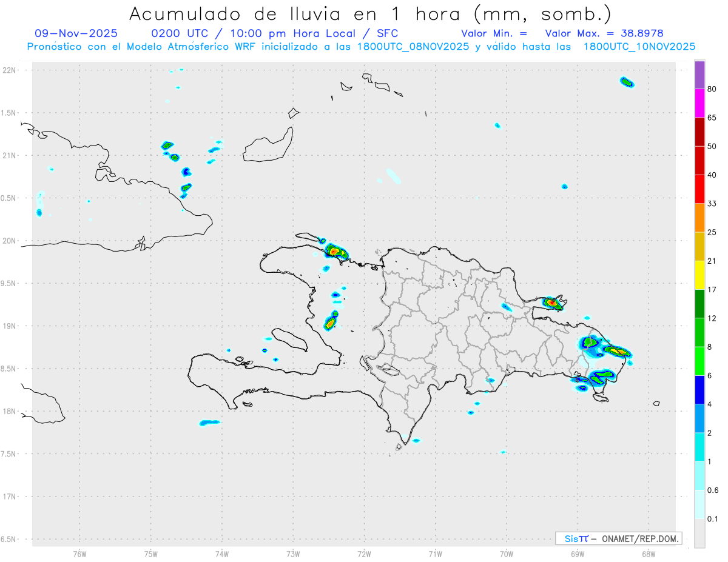
Task: Click the longitude label "69W"
Action: 577,554
